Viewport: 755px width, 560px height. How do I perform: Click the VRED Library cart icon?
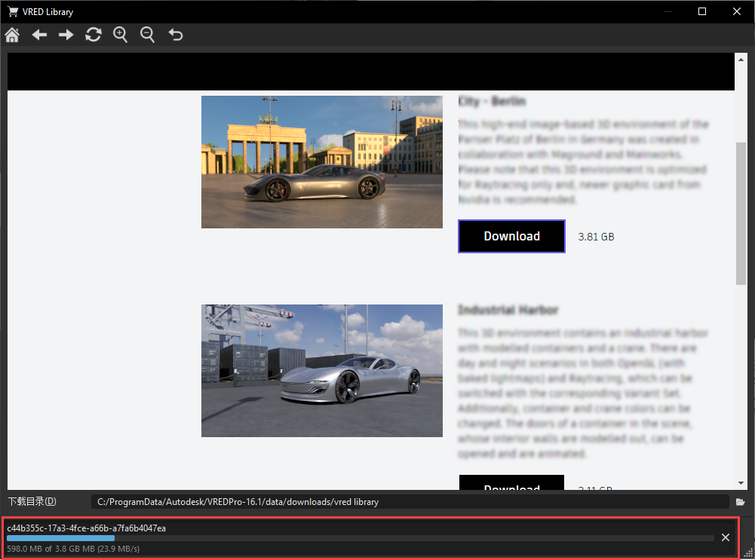[13, 11]
